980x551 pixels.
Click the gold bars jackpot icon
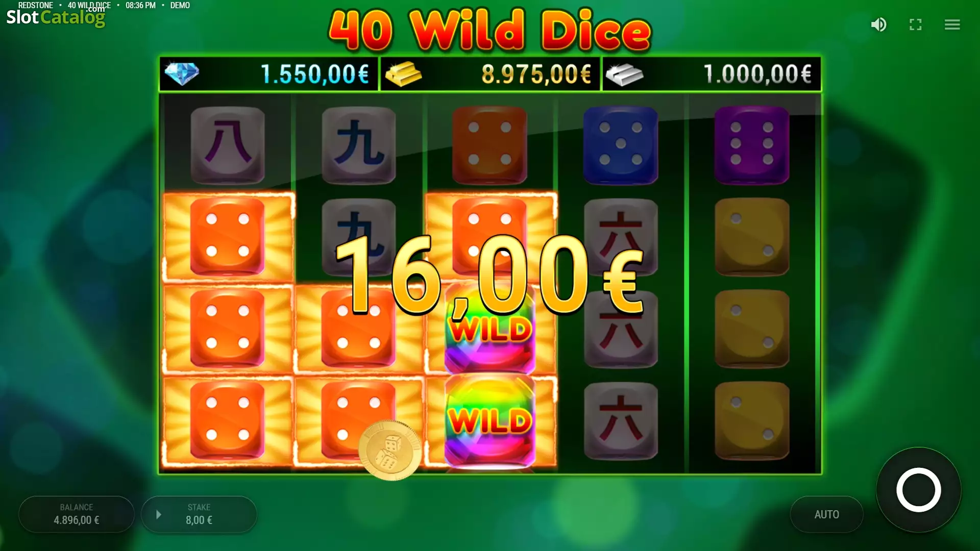(403, 74)
